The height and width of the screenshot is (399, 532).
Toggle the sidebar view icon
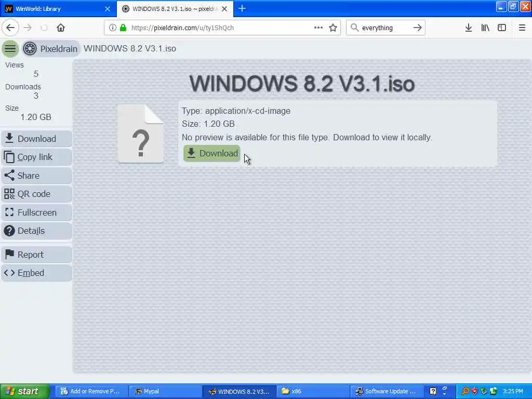coord(502,28)
